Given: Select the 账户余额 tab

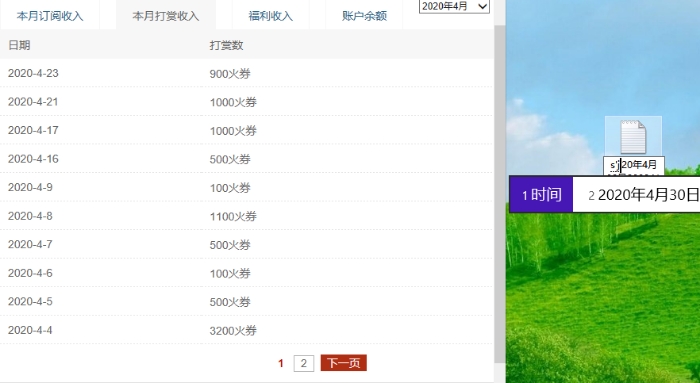Looking at the screenshot, I should tap(364, 16).
